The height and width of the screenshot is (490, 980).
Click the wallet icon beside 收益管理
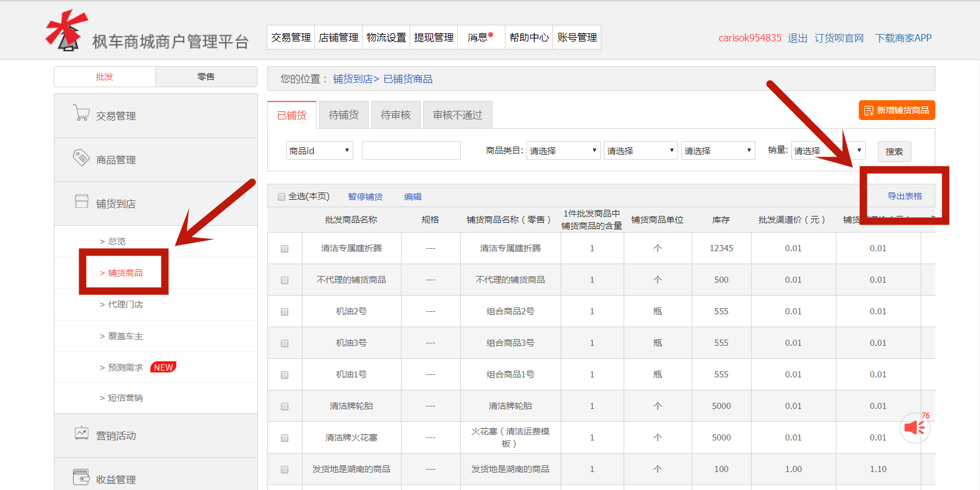pyautogui.click(x=81, y=477)
